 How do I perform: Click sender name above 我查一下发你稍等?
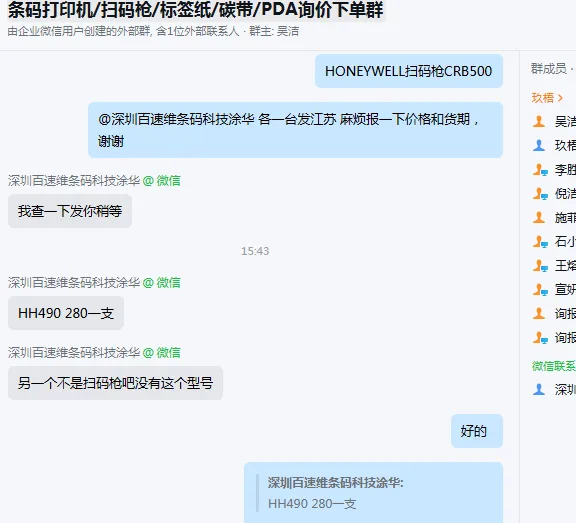tap(74, 181)
